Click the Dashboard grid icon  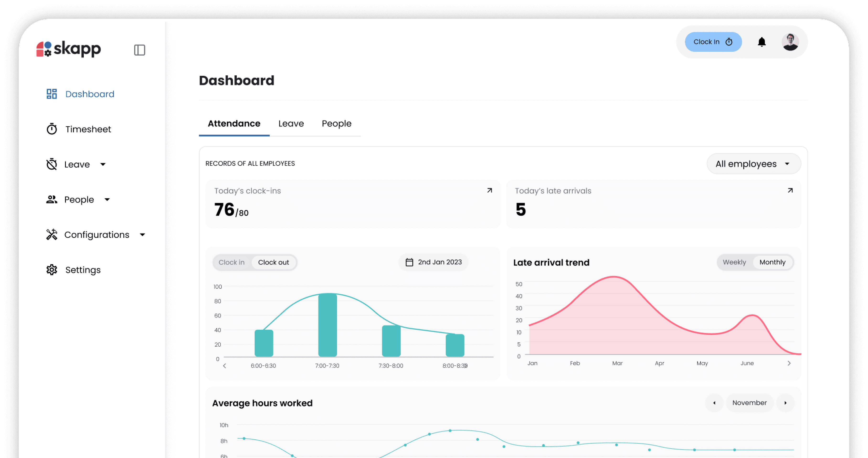52,94
